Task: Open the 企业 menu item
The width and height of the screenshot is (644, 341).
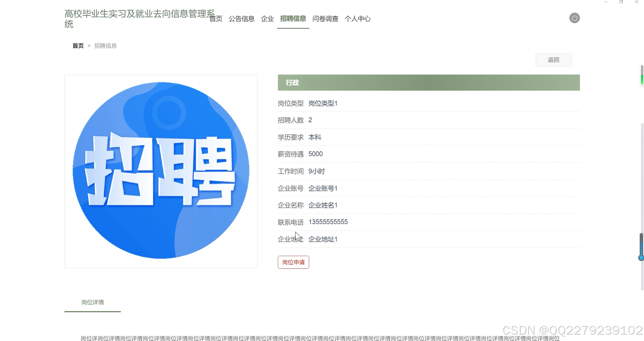Action: pyautogui.click(x=267, y=18)
